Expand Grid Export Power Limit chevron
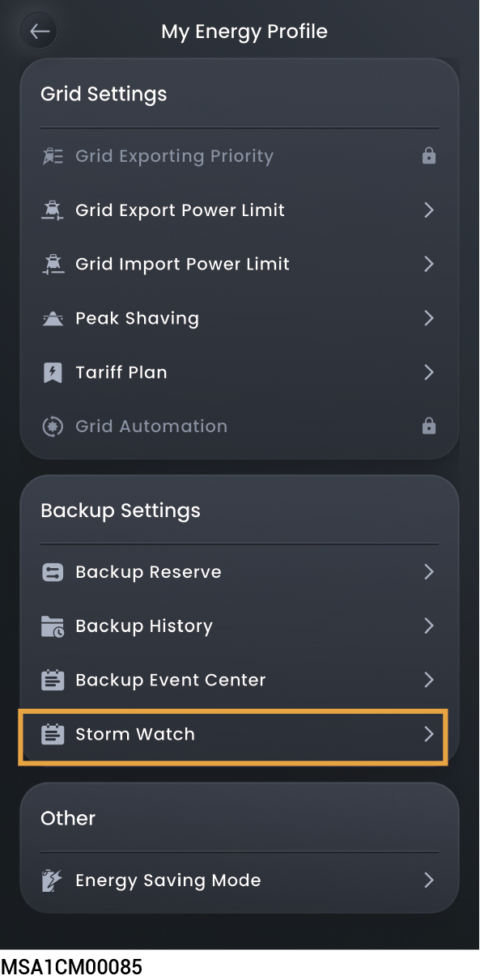This screenshot has height=980, width=480. (429, 210)
